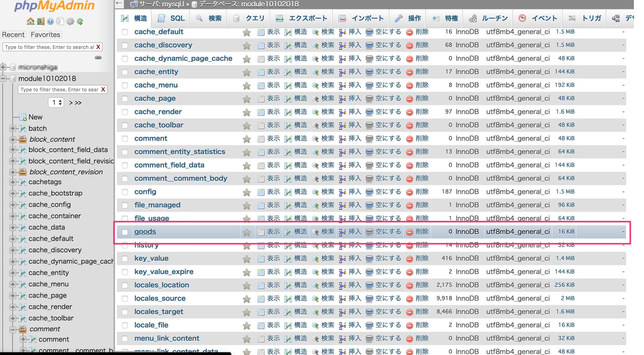Viewport: 644px width, 355px height.
Task: Reload navigation panel with green refresh icon
Action: click(x=80, y=21)
